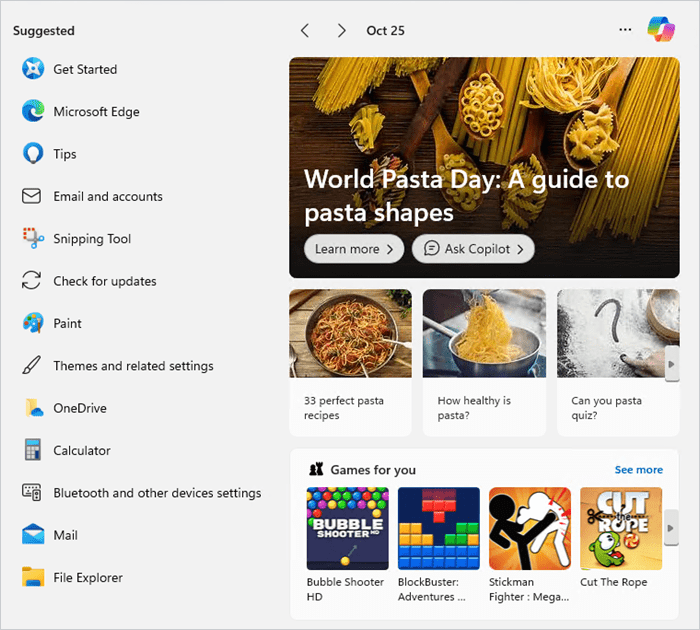Click the Bluetooth and devices settings icon

(x=31, y=492)
